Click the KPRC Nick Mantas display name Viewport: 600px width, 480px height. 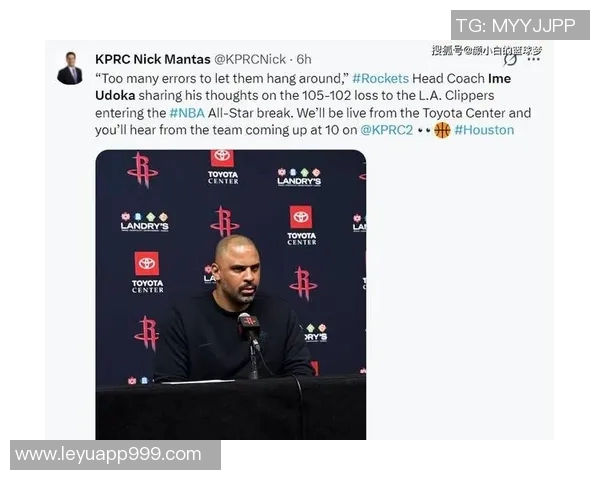tap(153, 59)
